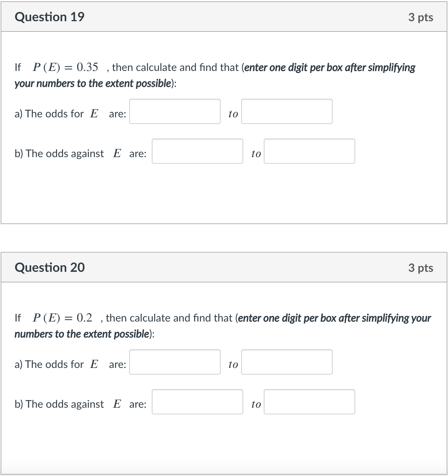Image resolution: width=448 pixels, height=476 pixels.
Task: Click the 'to' label in Question 20 part a
Action: (x=233, y=365)
